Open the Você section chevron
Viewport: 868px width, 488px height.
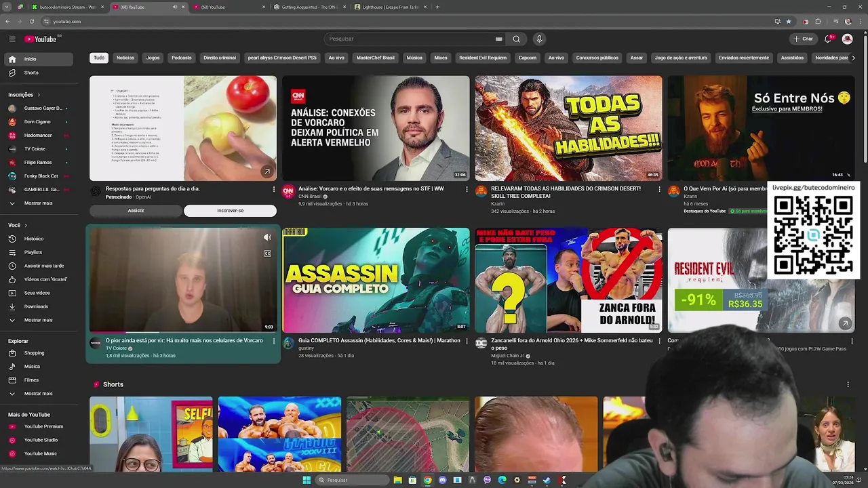(x=26, y=225)
